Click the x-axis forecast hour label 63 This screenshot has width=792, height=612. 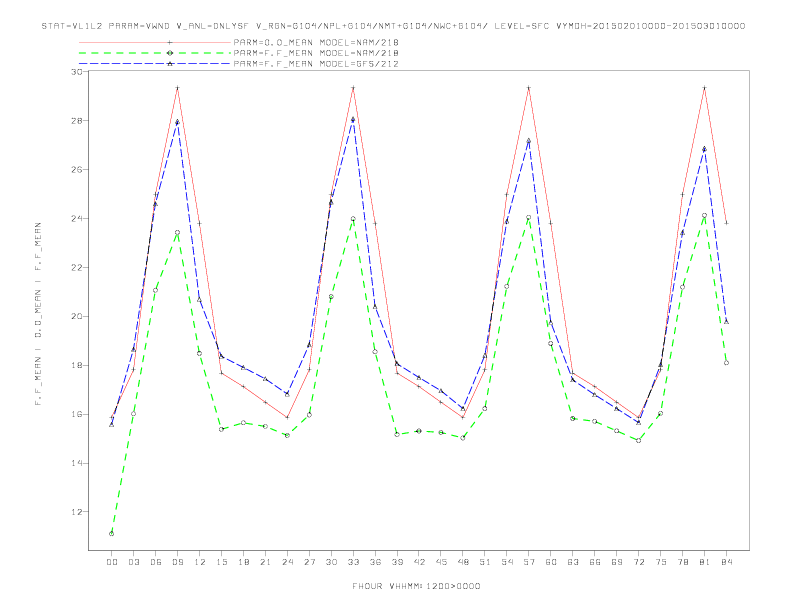(x=573, y=562)
